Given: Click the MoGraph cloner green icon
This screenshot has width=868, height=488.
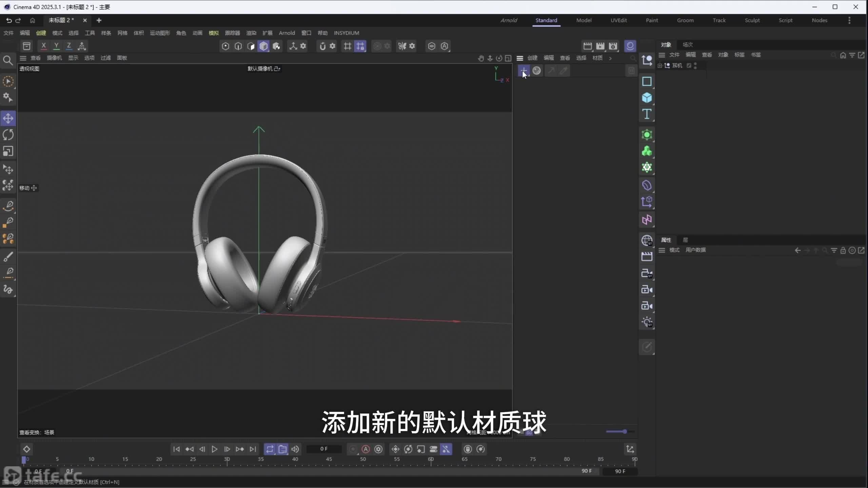Looking at the screenshot, I should [647, 151].
